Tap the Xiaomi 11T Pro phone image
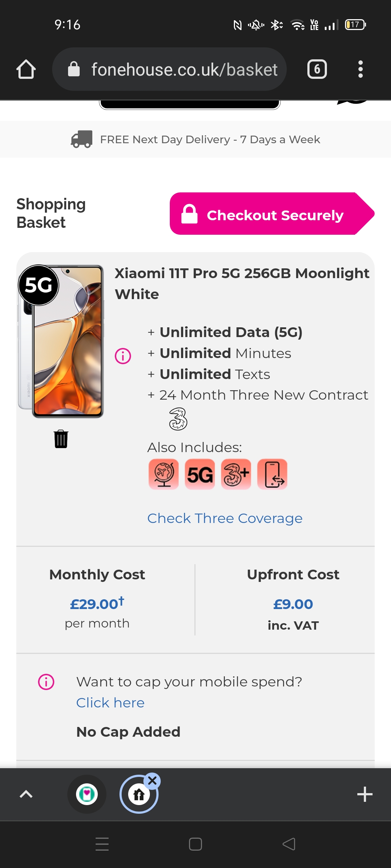Screen dimensions: 391x868 point(62,342)
